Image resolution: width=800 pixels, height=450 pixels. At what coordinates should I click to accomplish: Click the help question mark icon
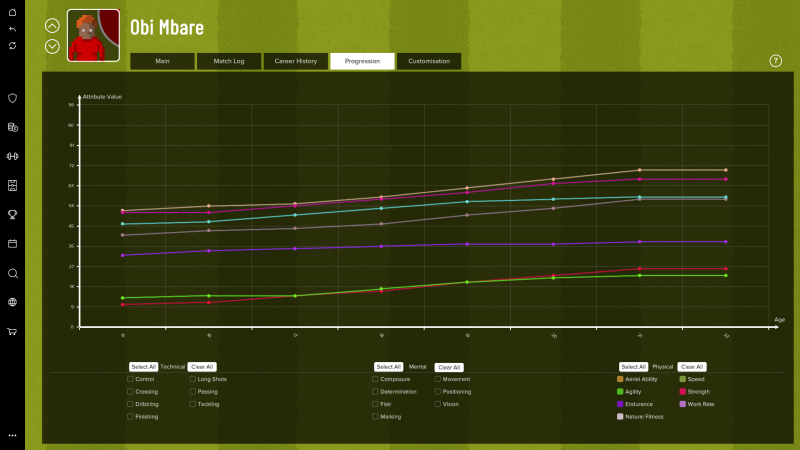[775, 61]
